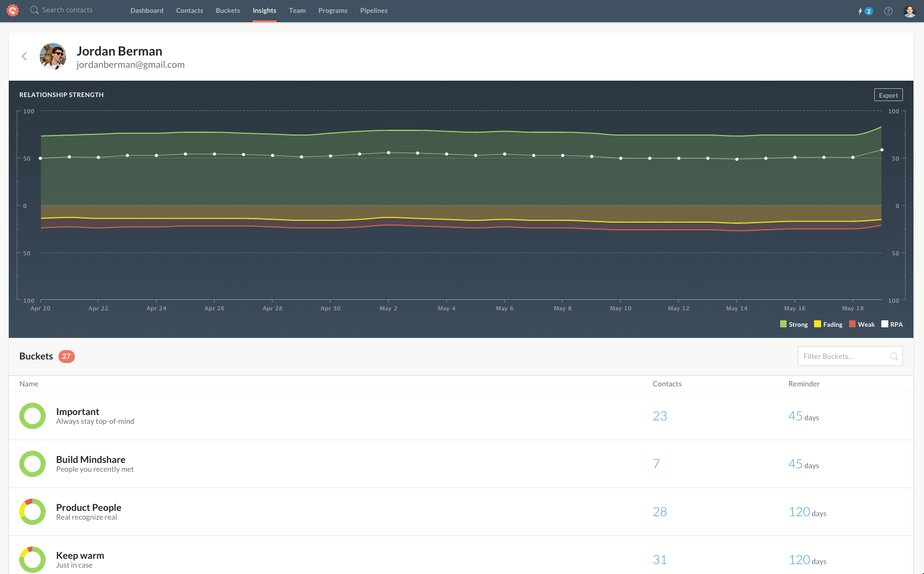Click the white RPA legend swatch
Viewport: 924px width, 574px height.
point(885,324)
